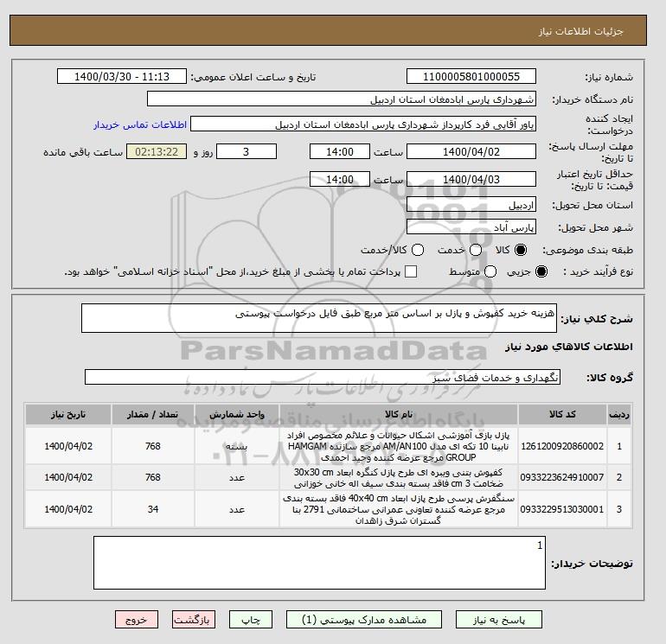Click the بسته unit cell in row 1

237,446
